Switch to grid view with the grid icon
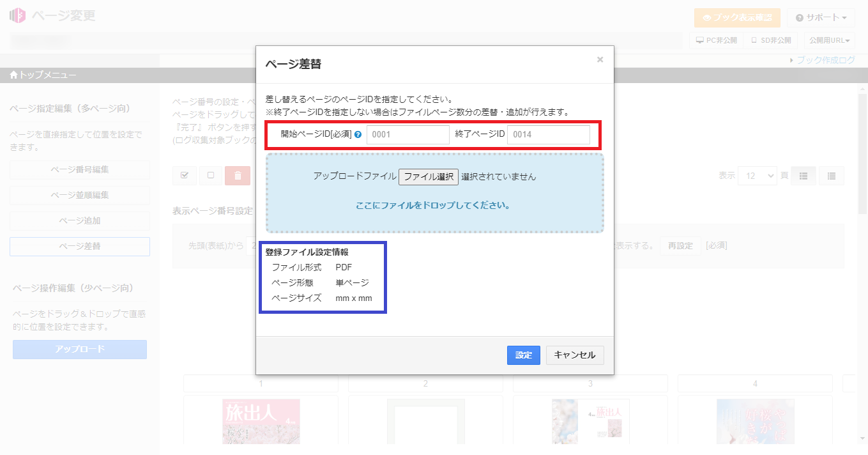Viewport: 868px width, 455px height. [803, 175]
